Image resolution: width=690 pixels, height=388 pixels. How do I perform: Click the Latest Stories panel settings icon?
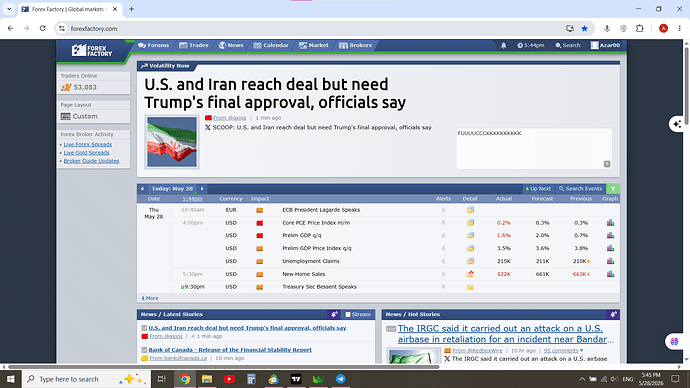click(x=334, y=315)
